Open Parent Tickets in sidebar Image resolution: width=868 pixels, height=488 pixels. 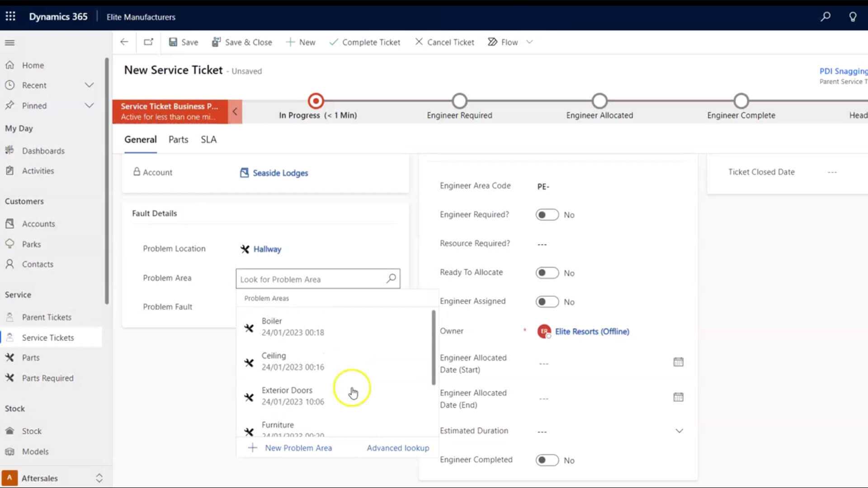click(47, 317)
